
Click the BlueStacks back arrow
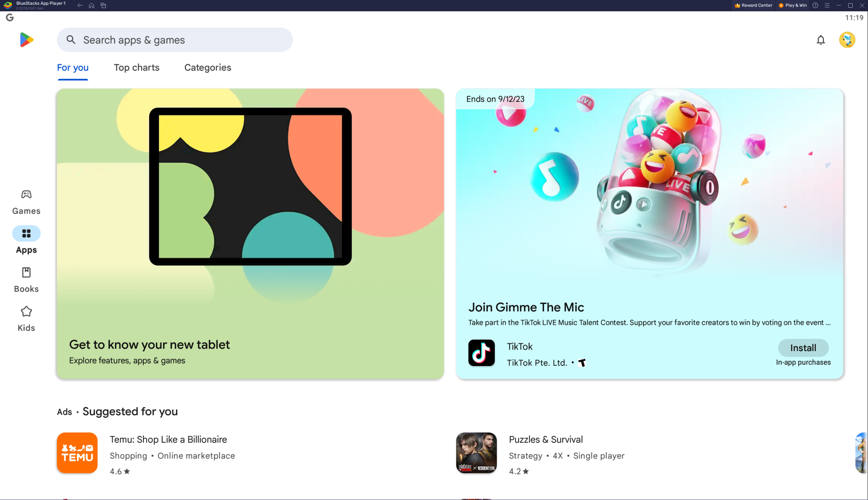pos(80,5)
